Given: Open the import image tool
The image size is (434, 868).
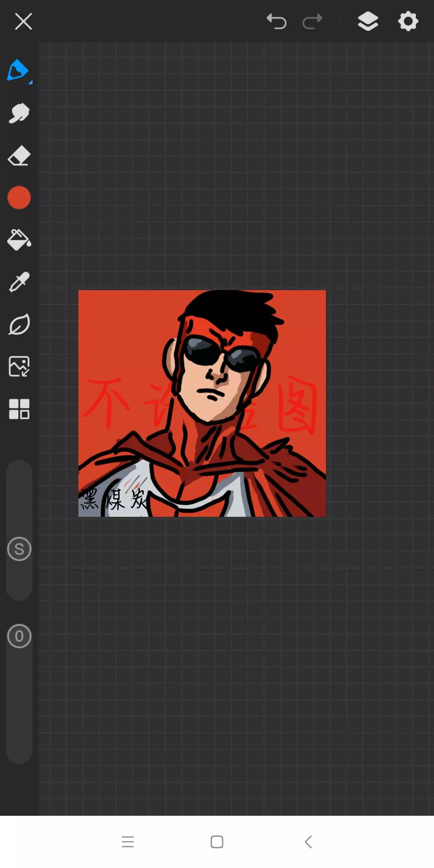Looking at the screenshot, I should click(19, 366).
